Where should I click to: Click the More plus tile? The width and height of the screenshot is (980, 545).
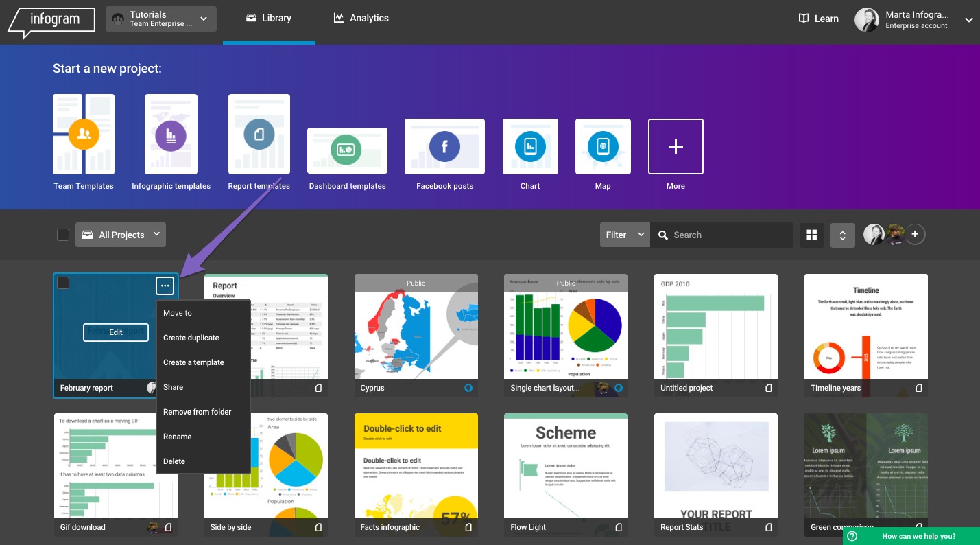[x=676, y=146]
